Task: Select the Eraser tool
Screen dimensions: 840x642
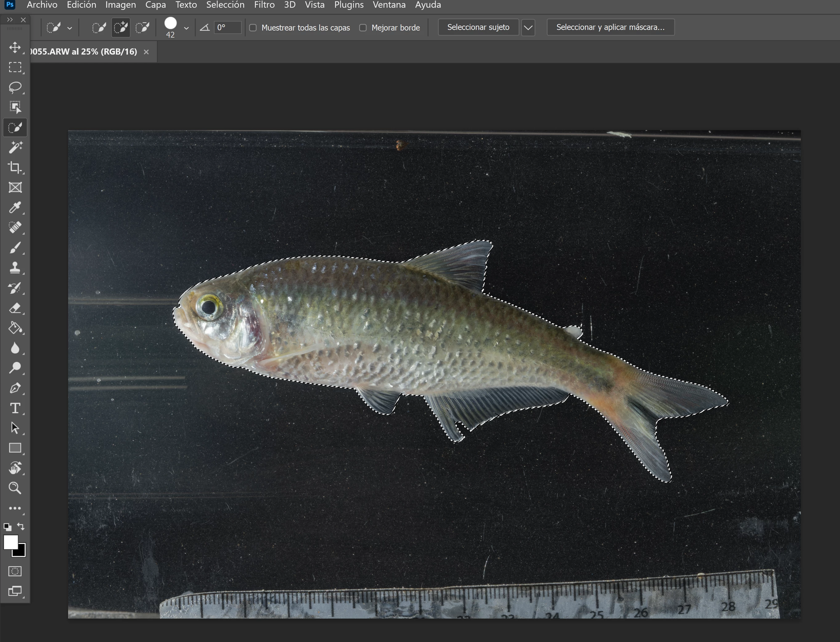Action: [x=15, y=308]
